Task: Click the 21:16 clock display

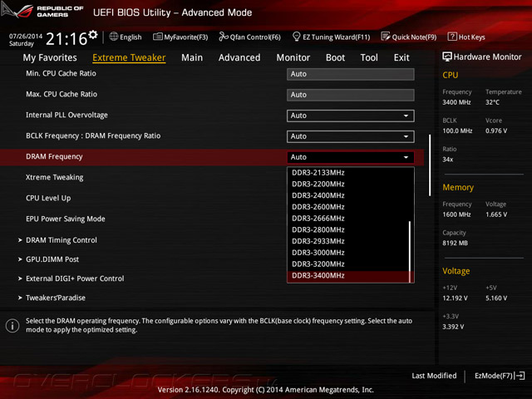Action: tap(66, 39)
